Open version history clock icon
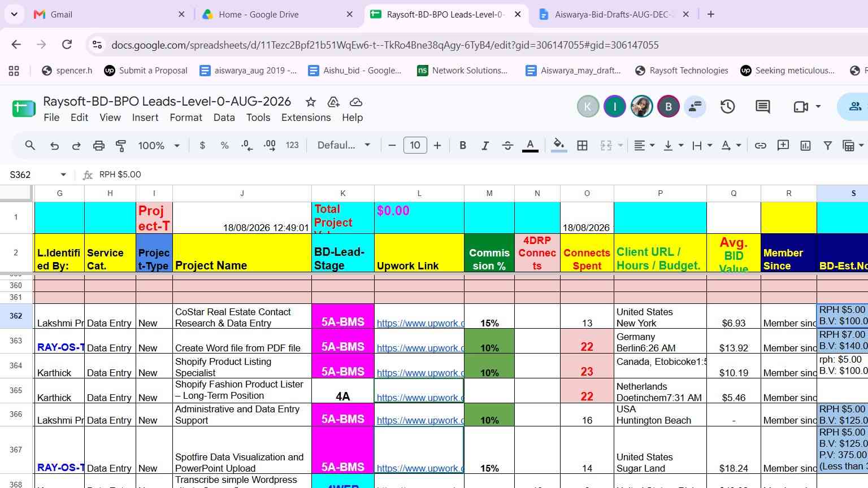The height and width of the screenshot is (488, 868). [x=727, y=106]
